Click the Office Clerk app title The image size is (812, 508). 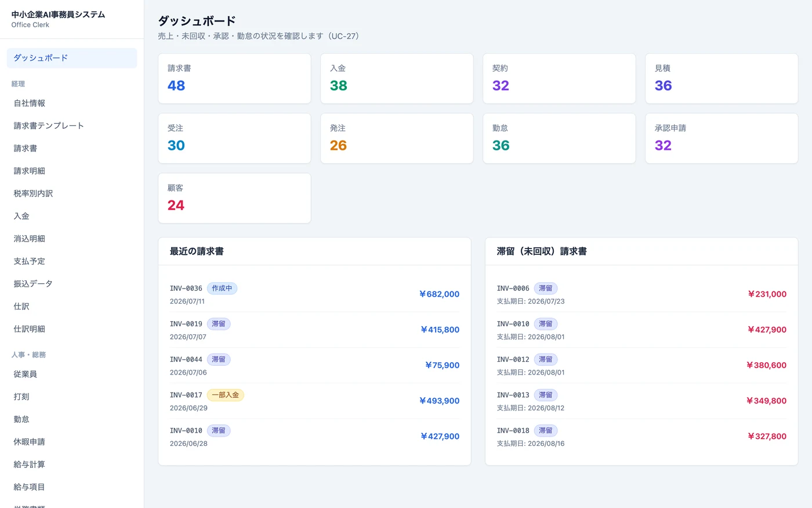tap(30, 25)
